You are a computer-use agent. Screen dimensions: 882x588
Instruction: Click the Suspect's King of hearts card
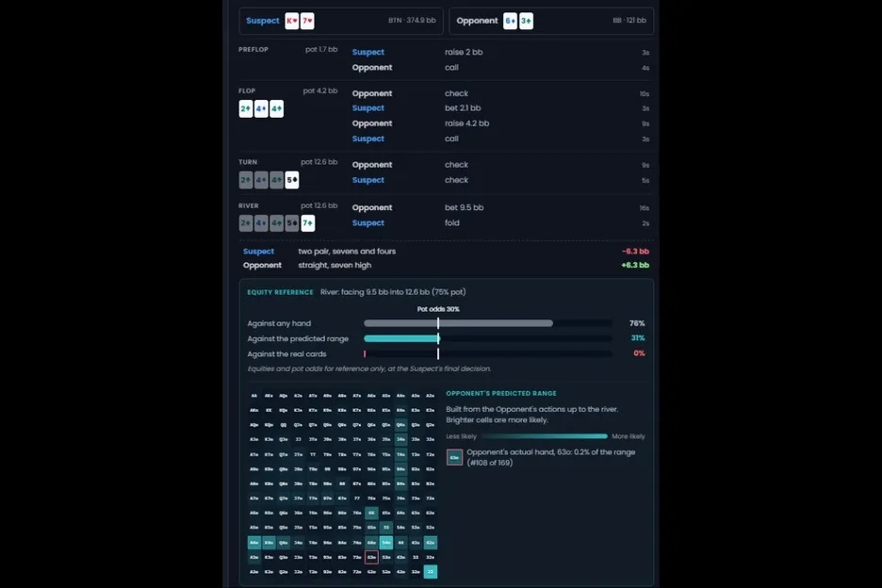[292, 21]
